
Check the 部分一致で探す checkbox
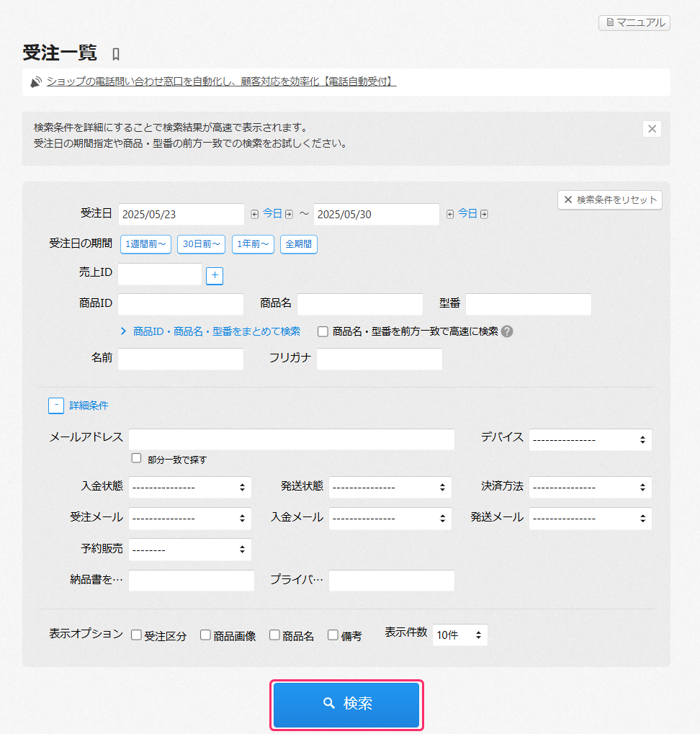(x=136, y=458)
